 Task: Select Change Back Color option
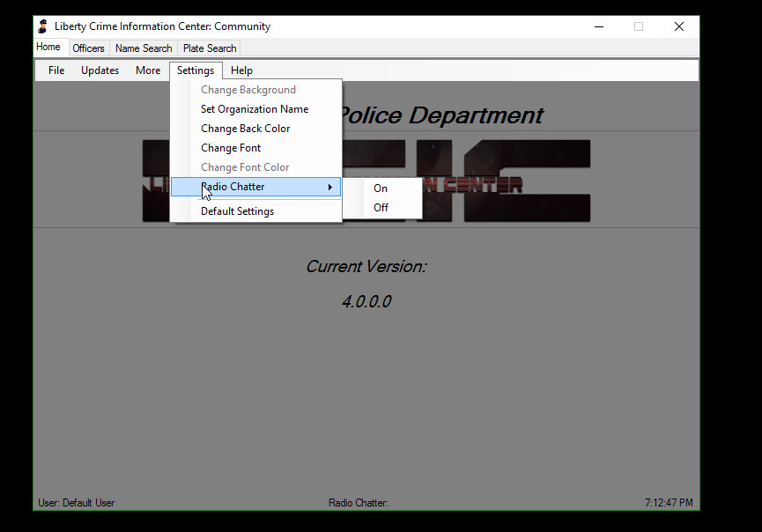(x=245, y=129)
